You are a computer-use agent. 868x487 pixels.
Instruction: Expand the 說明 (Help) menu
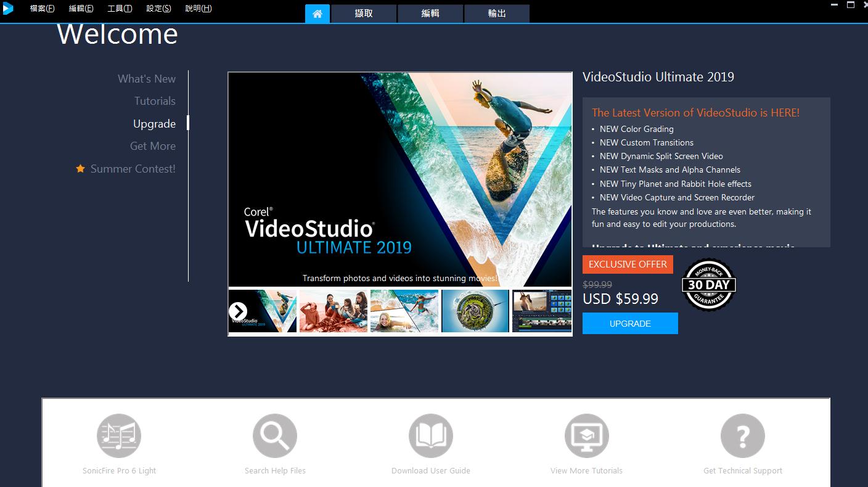tap(199, 9)
